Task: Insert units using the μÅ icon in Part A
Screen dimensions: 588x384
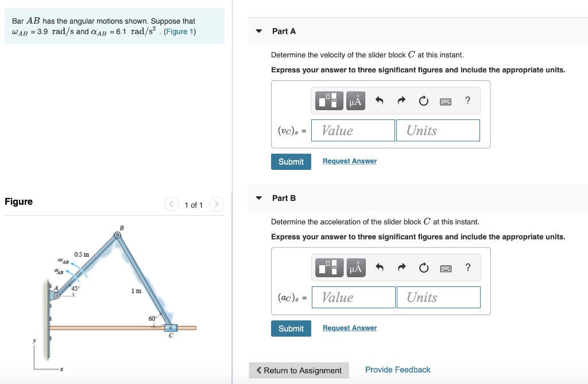Action: coord(355,100)
